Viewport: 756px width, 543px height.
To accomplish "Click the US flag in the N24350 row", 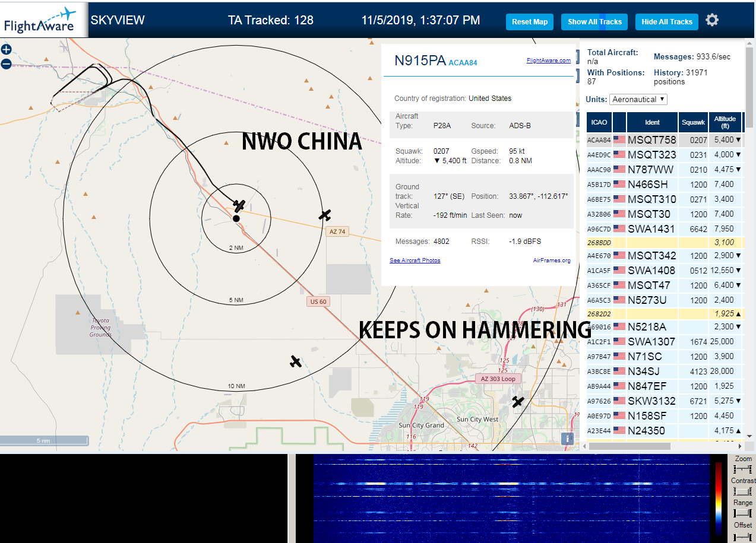I will pyautogui.click(x=619, y=431).
